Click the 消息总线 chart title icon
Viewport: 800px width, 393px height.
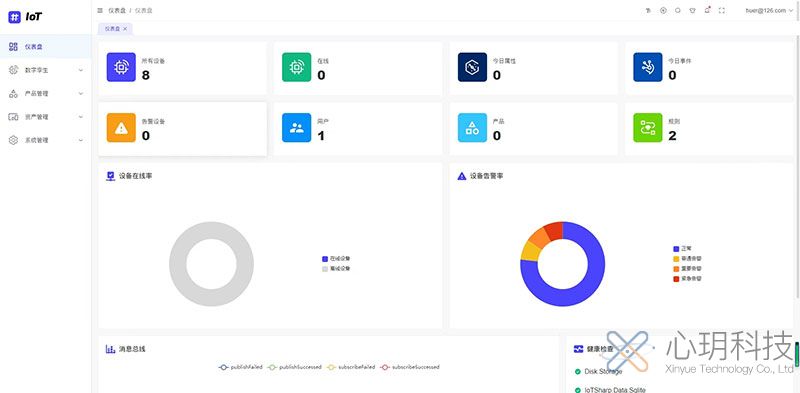pyautogui.click(x=110, y=349)
